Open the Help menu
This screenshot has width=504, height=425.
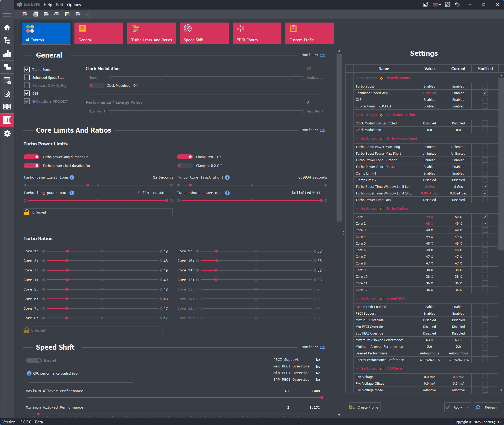(x=48, y=5)
